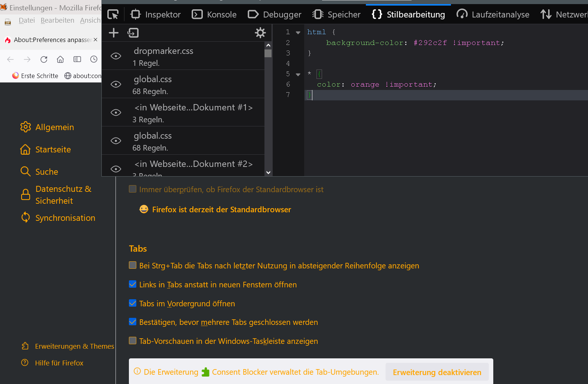
Task: Open the Bearbeiten menu
Action: click(57, 20)
